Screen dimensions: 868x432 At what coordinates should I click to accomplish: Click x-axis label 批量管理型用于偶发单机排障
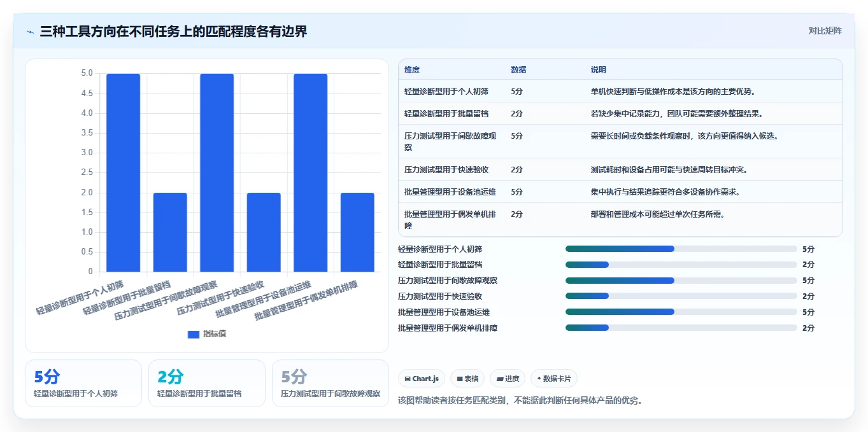(x=306, y=300)
